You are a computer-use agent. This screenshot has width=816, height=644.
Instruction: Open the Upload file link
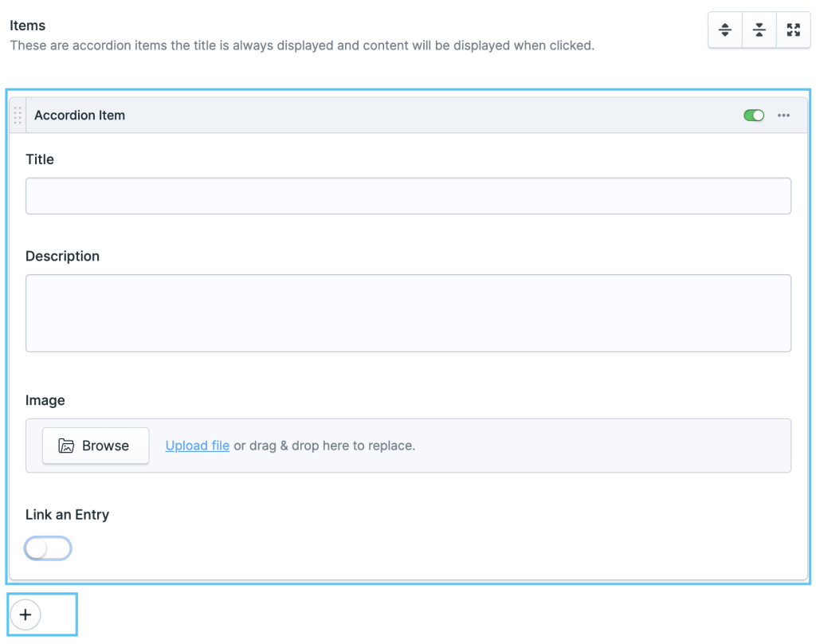click(x=197, y=445)
